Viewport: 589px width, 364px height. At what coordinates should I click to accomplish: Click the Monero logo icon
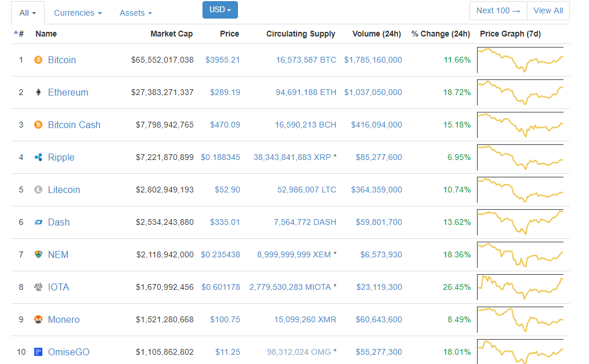pos(38,319)
